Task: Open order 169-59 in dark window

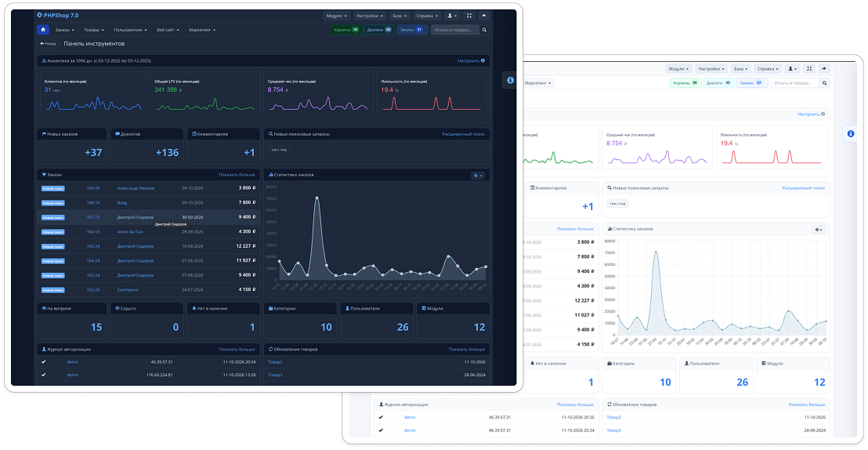Action: click(93, 188)
